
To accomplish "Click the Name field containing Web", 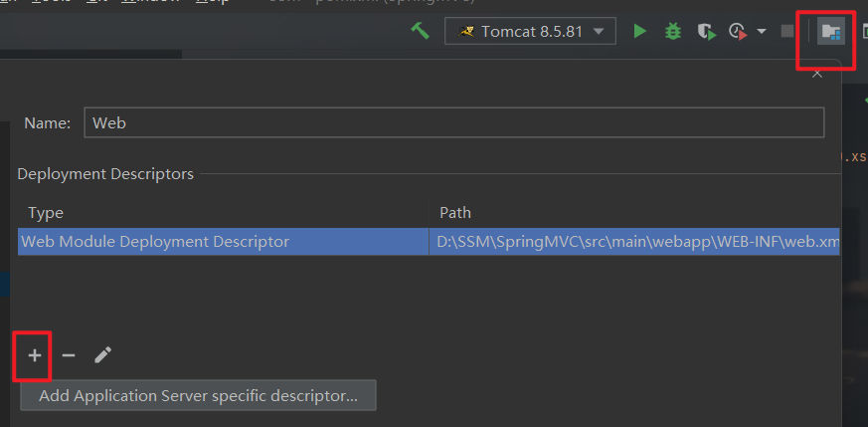I will click(454, 122).
